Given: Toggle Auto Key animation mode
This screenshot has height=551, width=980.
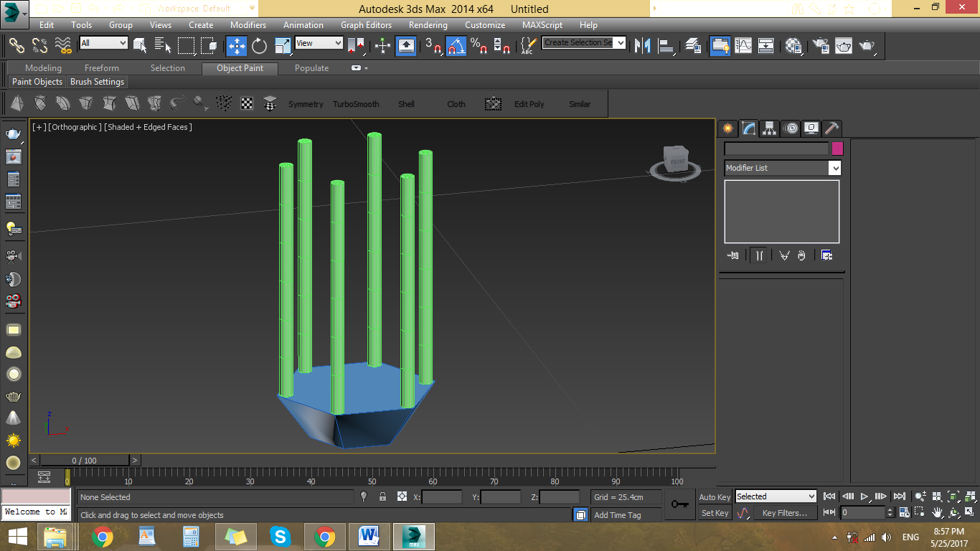Looking at the screenshot, I should point(715,497).
